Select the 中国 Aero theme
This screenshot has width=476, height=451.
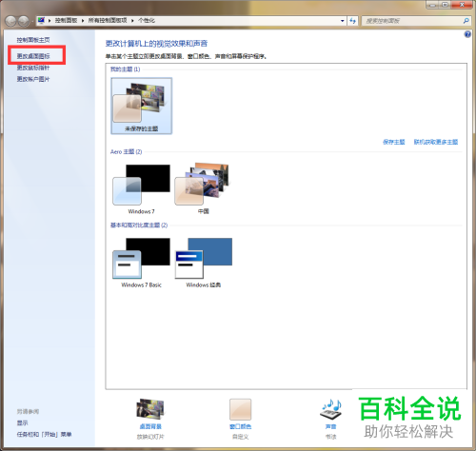coord(204,188)
